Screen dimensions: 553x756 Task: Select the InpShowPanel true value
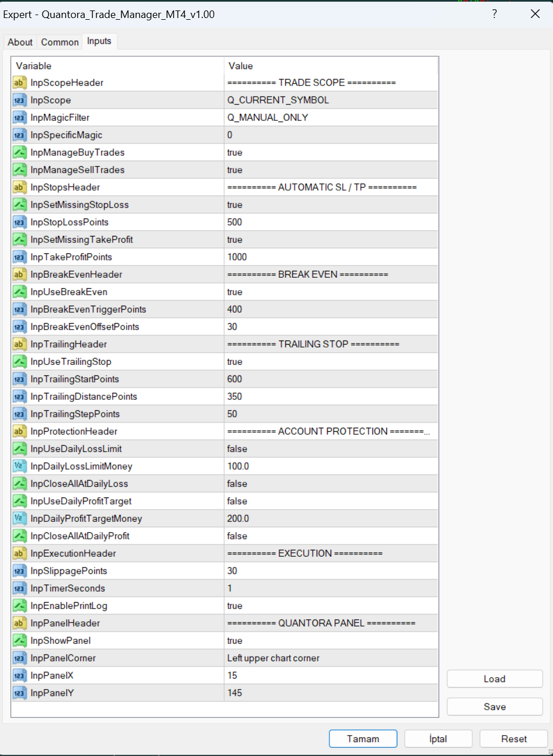(235, 640)
